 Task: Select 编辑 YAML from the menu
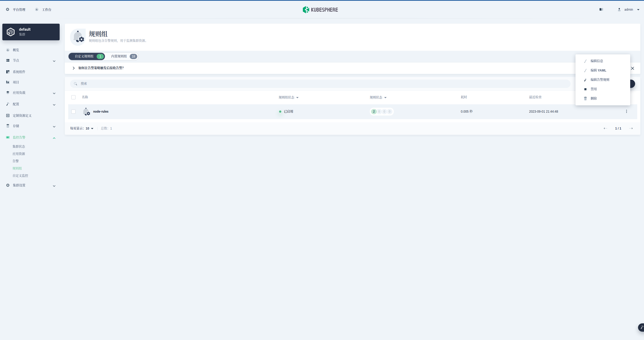tap(603, 70)
